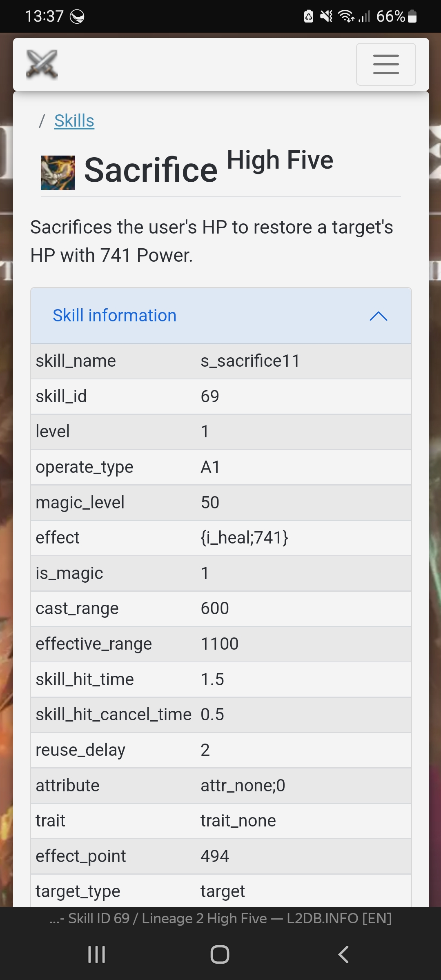Select the skill_id value '69'
The width and height of the screenshot is (441, 980).
(x=210, y=396)
